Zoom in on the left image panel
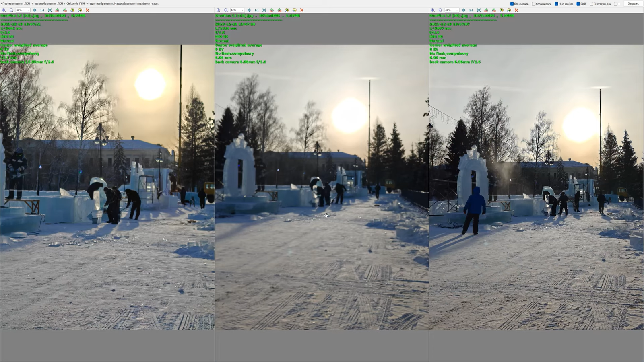644x362 pixels. pos(4,10)
